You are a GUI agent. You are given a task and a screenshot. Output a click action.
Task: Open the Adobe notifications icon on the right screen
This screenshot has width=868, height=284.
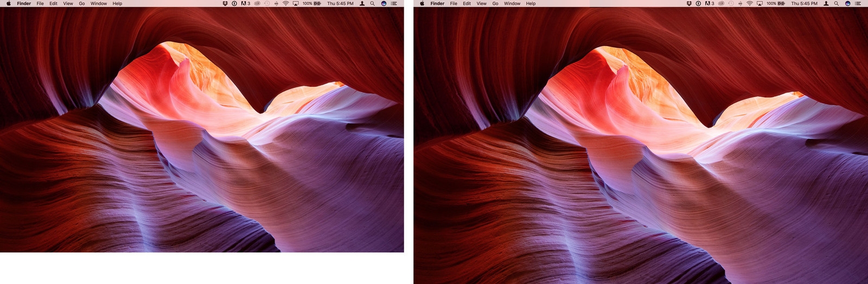[x=709, y=3]
